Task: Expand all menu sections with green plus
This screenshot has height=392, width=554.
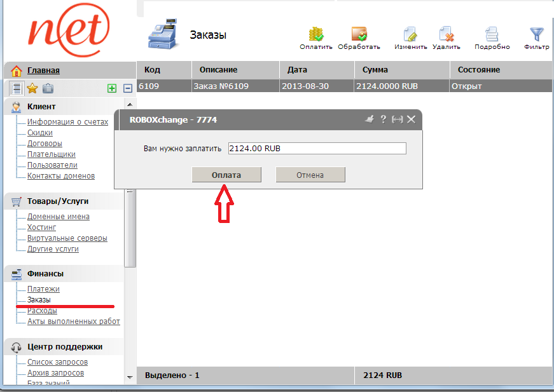Action: tap(112, 88)
